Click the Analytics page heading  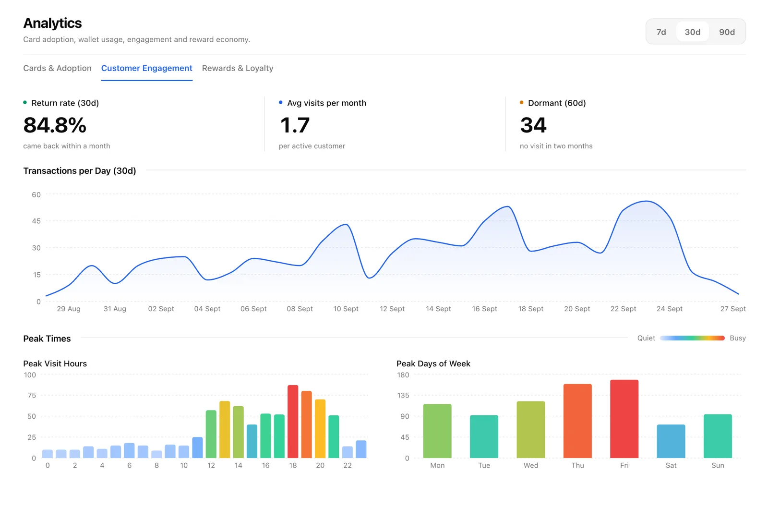52,23
